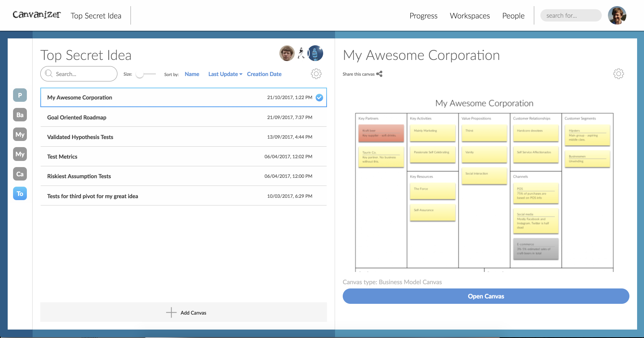Select the 'P' workspace sidebar icon

pyautogui.click(x=20, y=95)
